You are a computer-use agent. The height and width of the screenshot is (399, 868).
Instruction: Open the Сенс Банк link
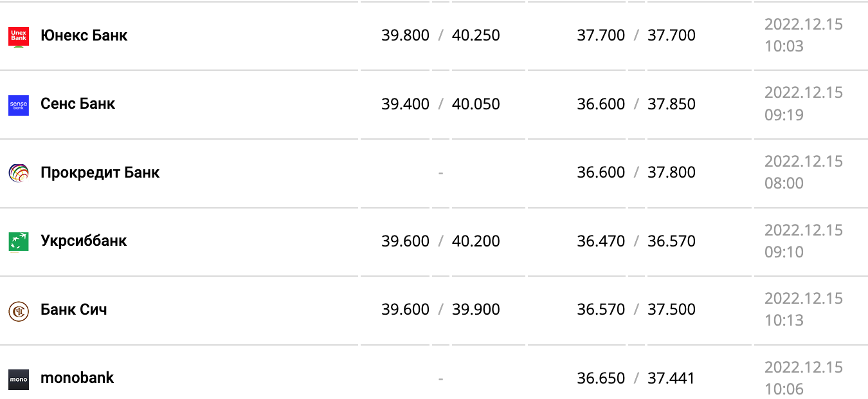coord(78,104)
